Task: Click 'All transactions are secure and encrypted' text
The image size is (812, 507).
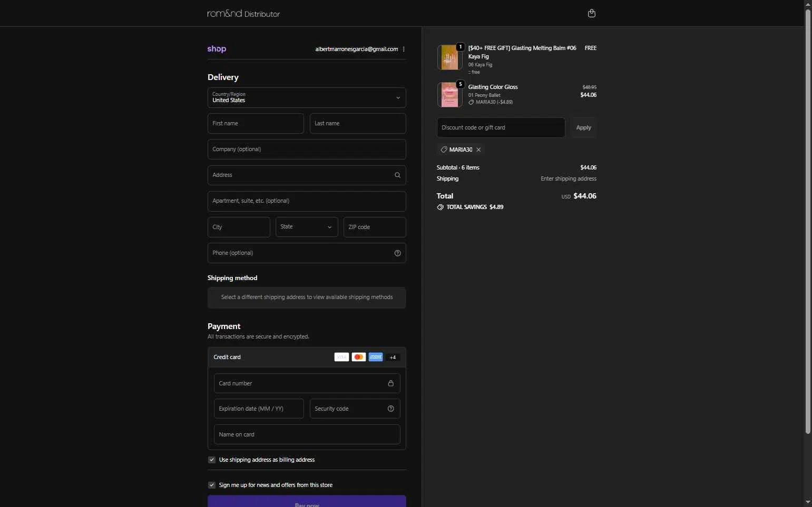Action: coord(258,336)
